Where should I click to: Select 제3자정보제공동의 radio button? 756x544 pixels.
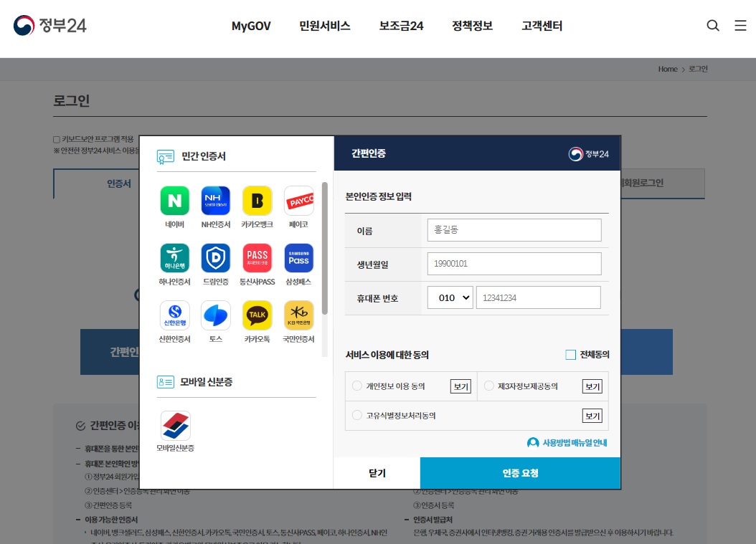[489, 386]
